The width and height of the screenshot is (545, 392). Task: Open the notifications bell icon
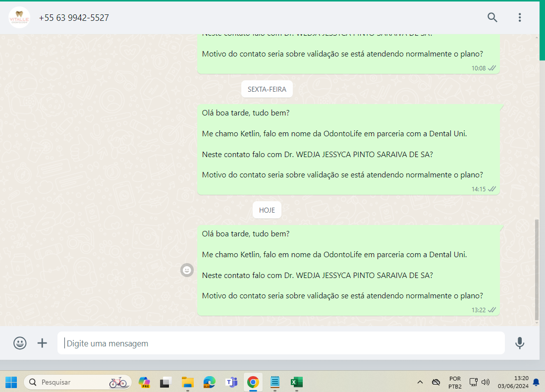pyautogui.click(x=536, y=382)
